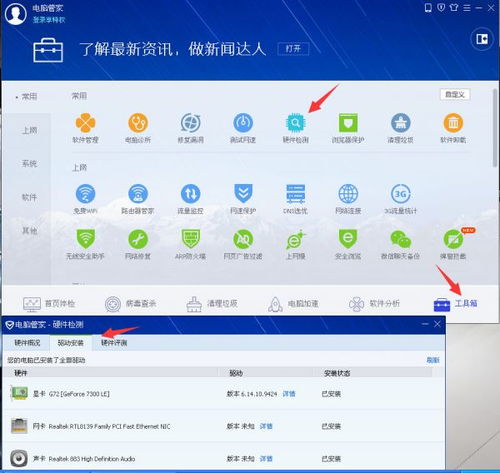Click the 登录享特权 login link

(x=49, y=20)
